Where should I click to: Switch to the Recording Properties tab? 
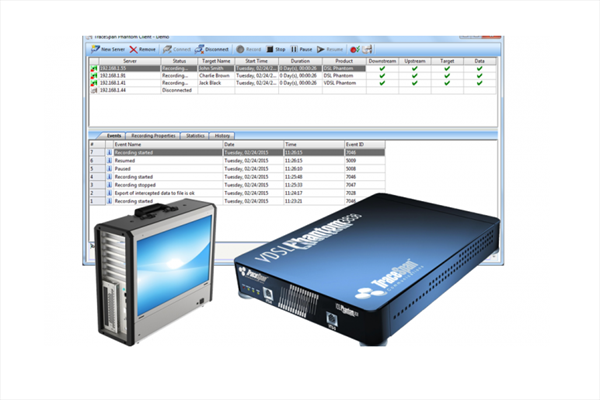point(153,136)
